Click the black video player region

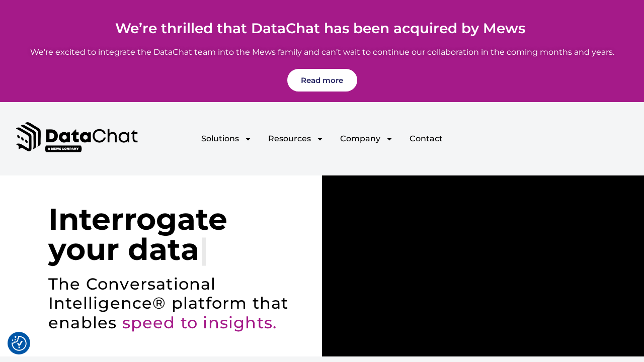483,265
